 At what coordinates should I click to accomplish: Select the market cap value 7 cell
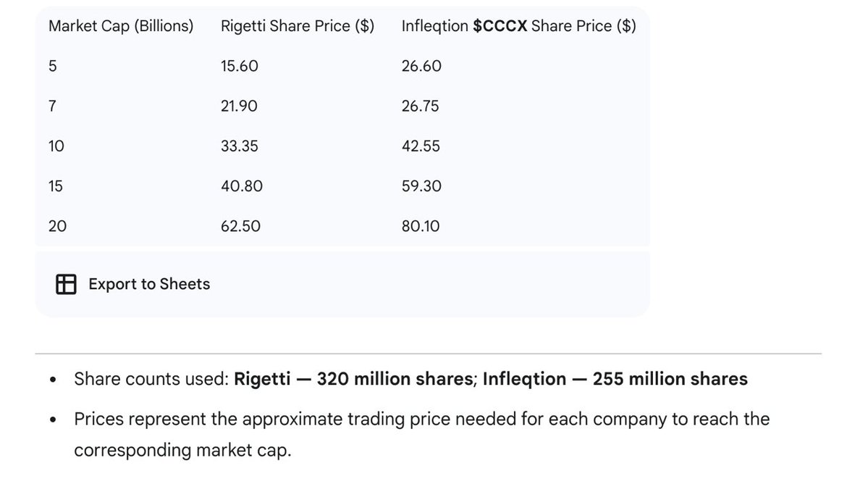52,107
